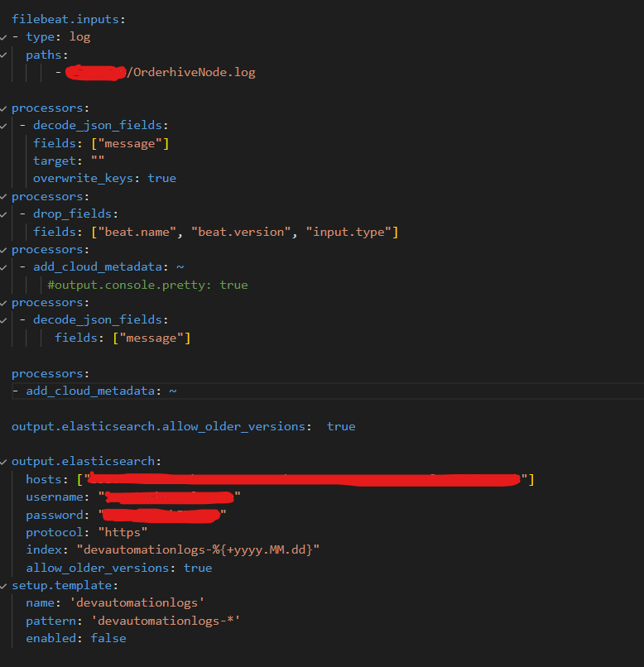The width and height of the screenshot is (644, 667).
Task: Click 'output.elasticsearch.allow_older_versions' key
Action: tap(158, 426)
